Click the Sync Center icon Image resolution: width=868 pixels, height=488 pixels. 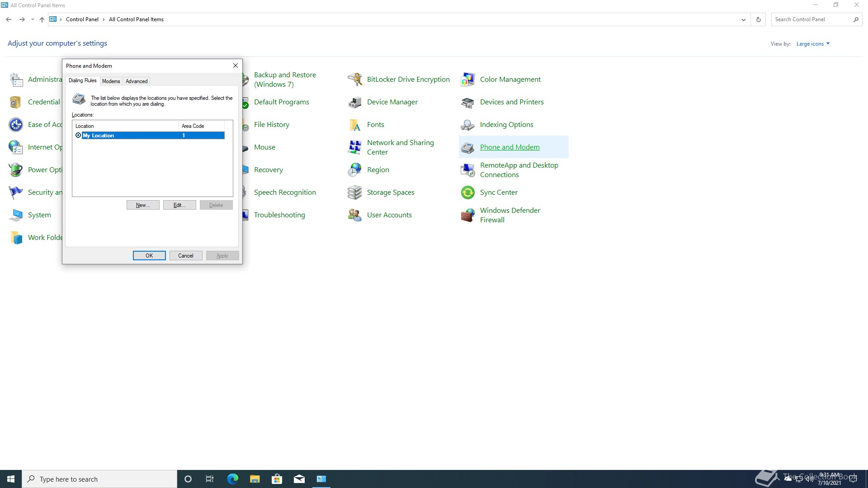pyautogui.click(x=468, y=192)
